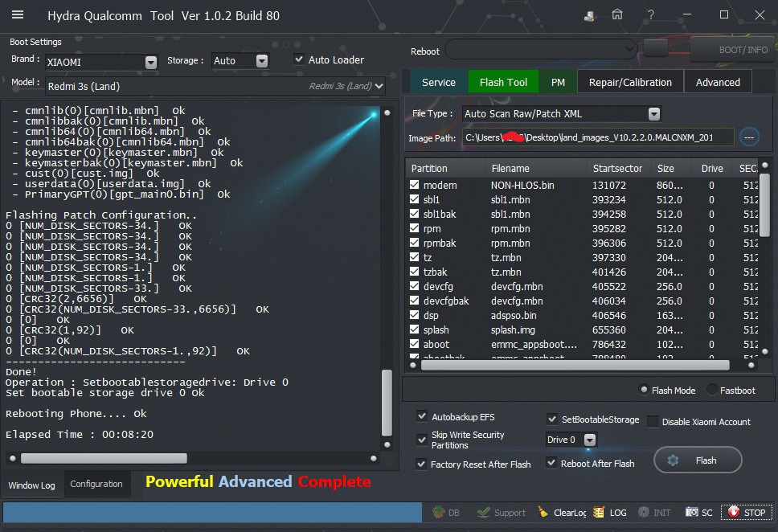
Task: Start flashing with the Flash button
Action: (698, 460)
